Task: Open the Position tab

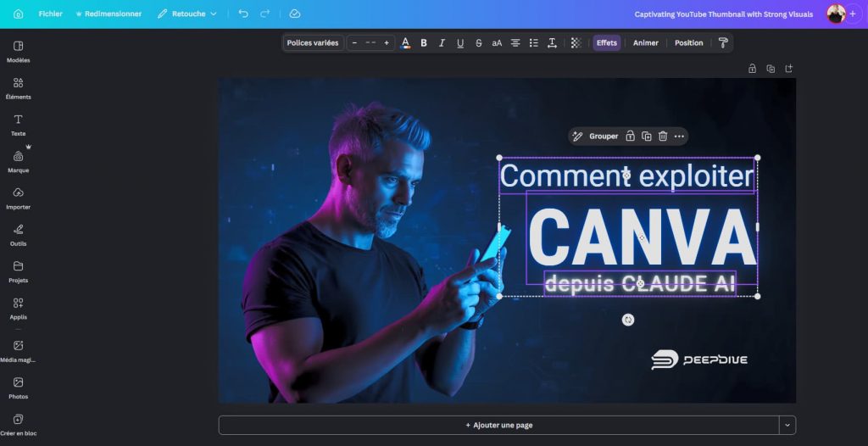Action: [x=688, y=43]
